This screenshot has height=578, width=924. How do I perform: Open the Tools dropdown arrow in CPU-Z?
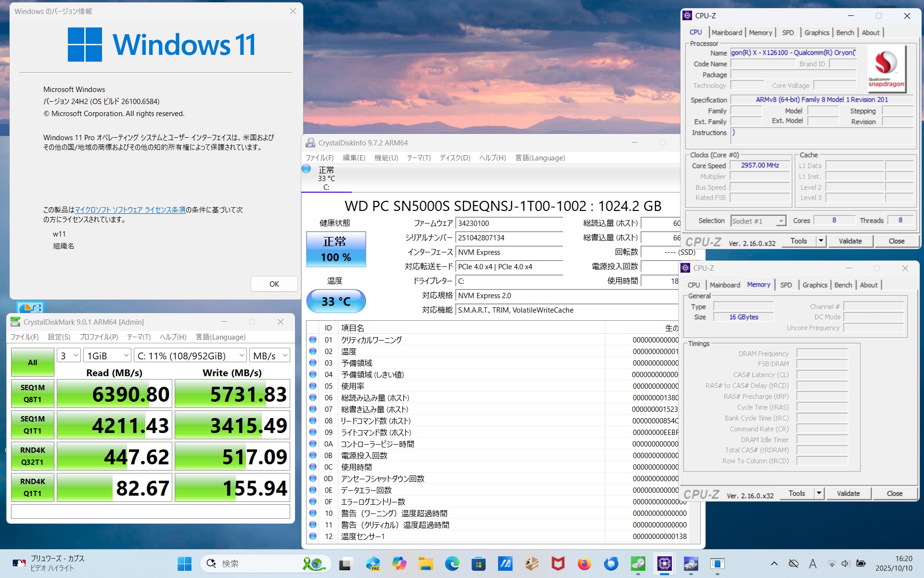tap(821, 241)
